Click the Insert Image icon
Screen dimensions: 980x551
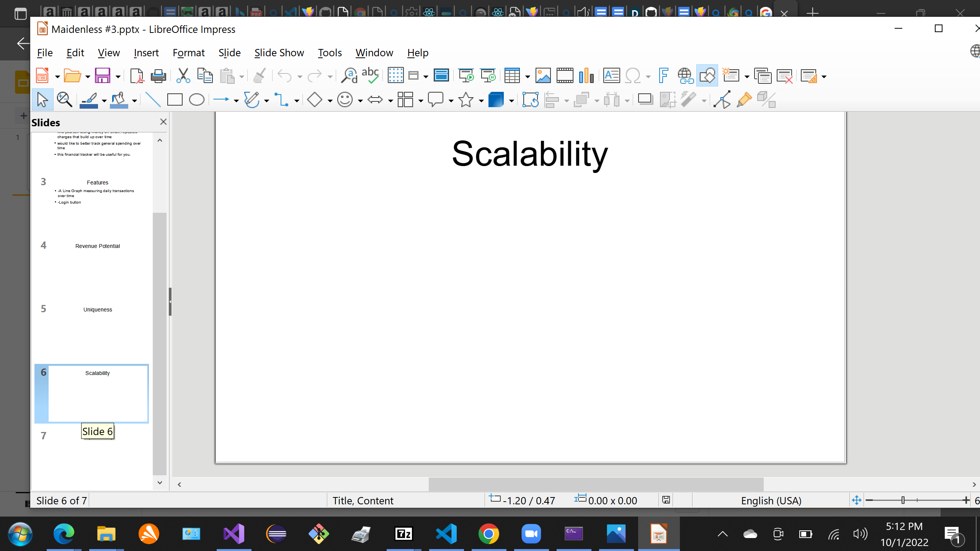pos(543,76)
